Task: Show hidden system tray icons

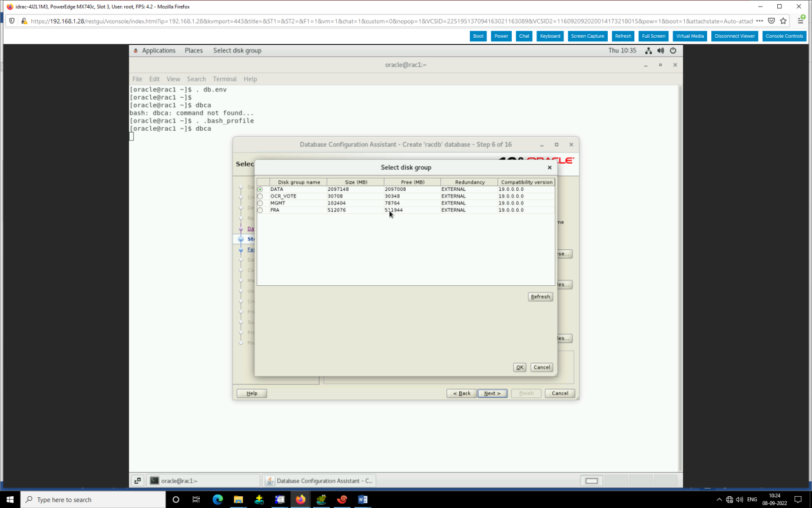Action: point(719,500)
